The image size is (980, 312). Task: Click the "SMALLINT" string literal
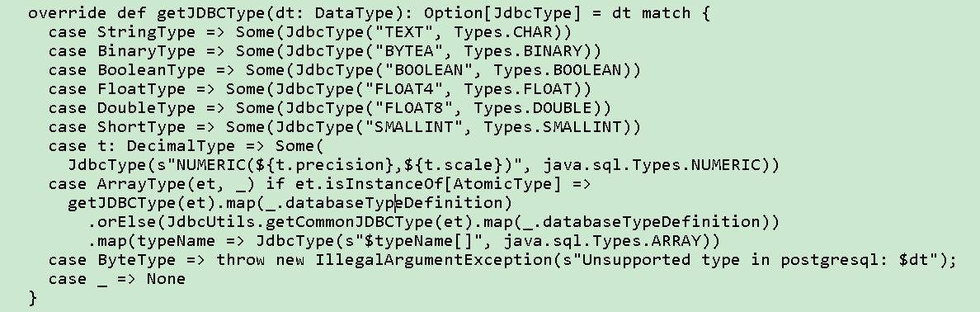coord(414,127)
